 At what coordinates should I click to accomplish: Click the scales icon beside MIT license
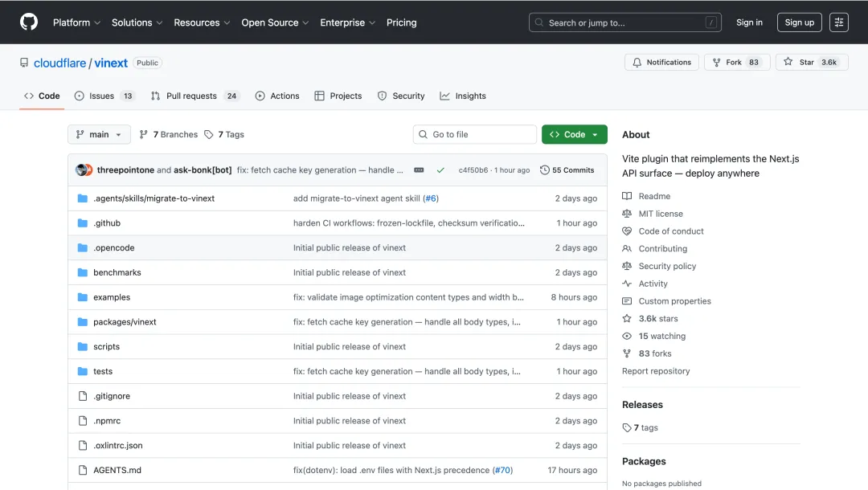click(x=627, y=214)
